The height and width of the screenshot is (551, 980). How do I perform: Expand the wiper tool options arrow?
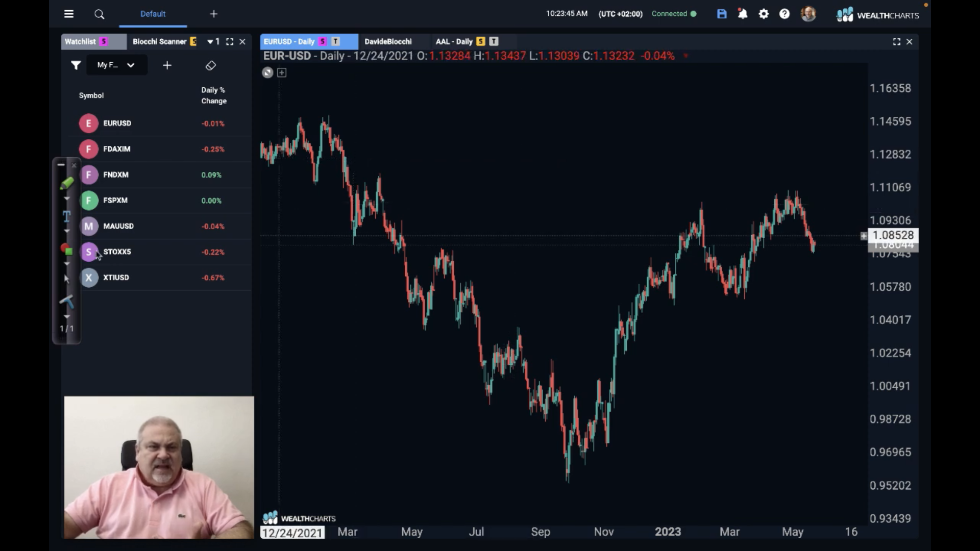point(66,317)
